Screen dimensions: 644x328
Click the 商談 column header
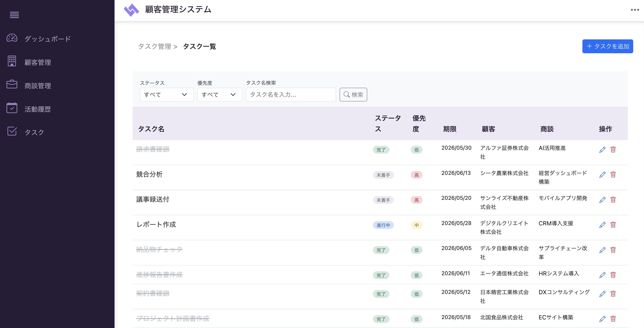(547, 129)
